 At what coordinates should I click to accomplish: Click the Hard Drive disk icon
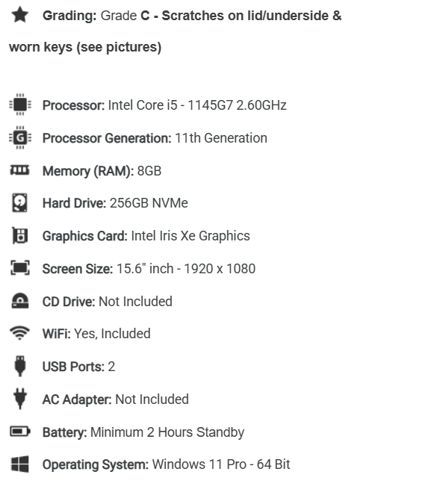pos(20,203)
